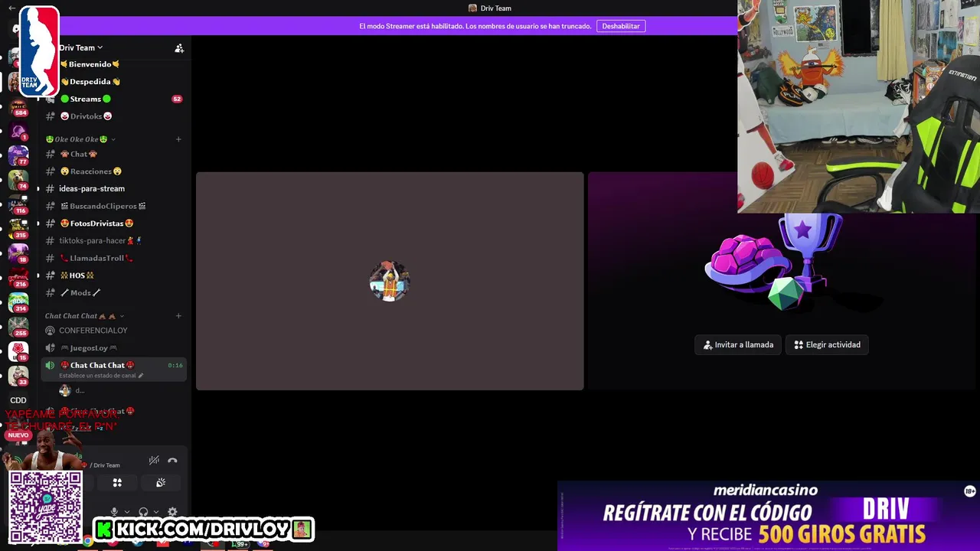Toggle headphone deafen
The image size is (980, 551).
(143, 512)
